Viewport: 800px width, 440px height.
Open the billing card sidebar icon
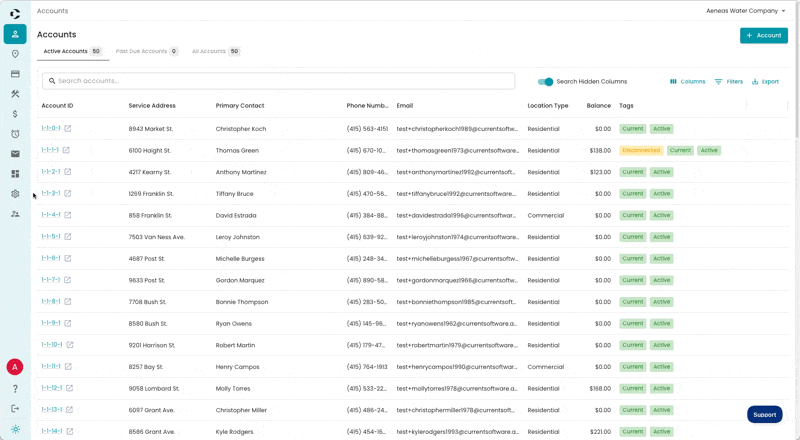15,74
